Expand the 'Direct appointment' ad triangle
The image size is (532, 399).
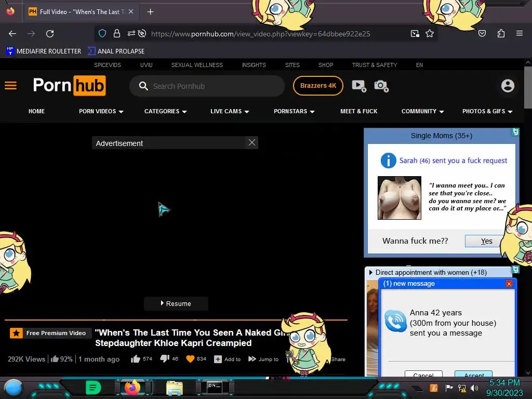pyautogui.click(x=370, y=272)
